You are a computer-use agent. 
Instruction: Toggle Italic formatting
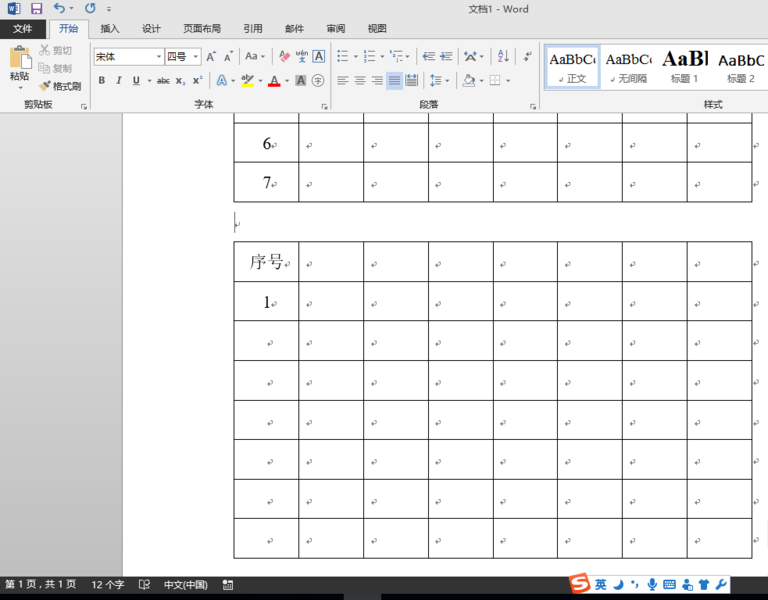pos(118,80)
